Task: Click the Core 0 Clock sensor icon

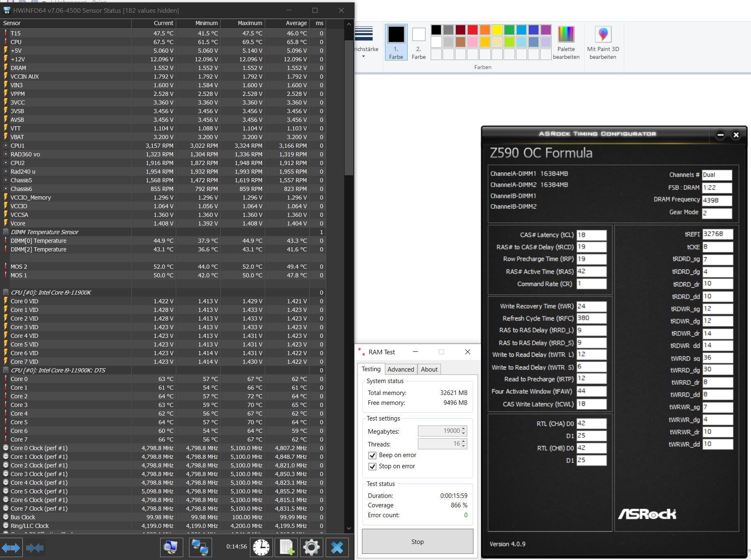Action: (6, 448)
